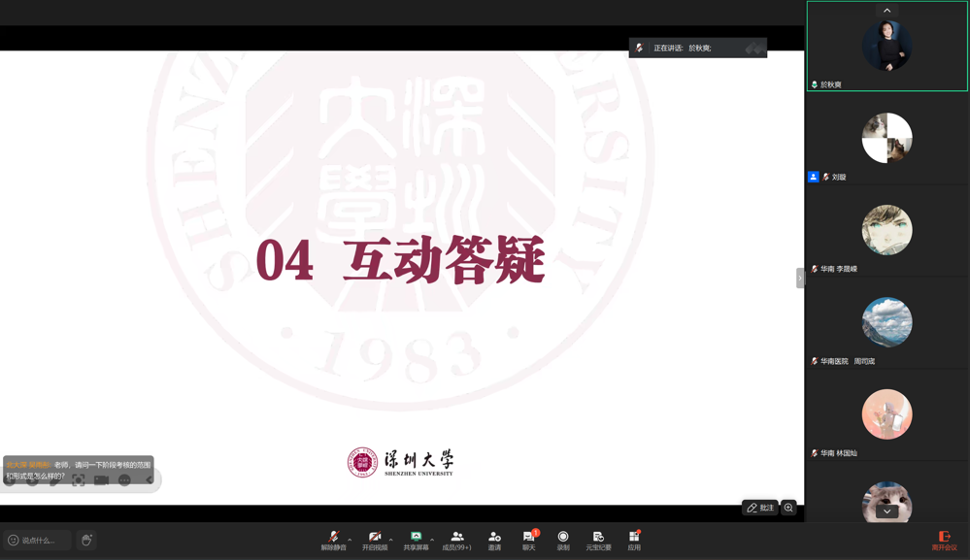Select the 华南 anime-face avatar participant tile
This screenshot has height=560, width=970.
pos(887,231)
